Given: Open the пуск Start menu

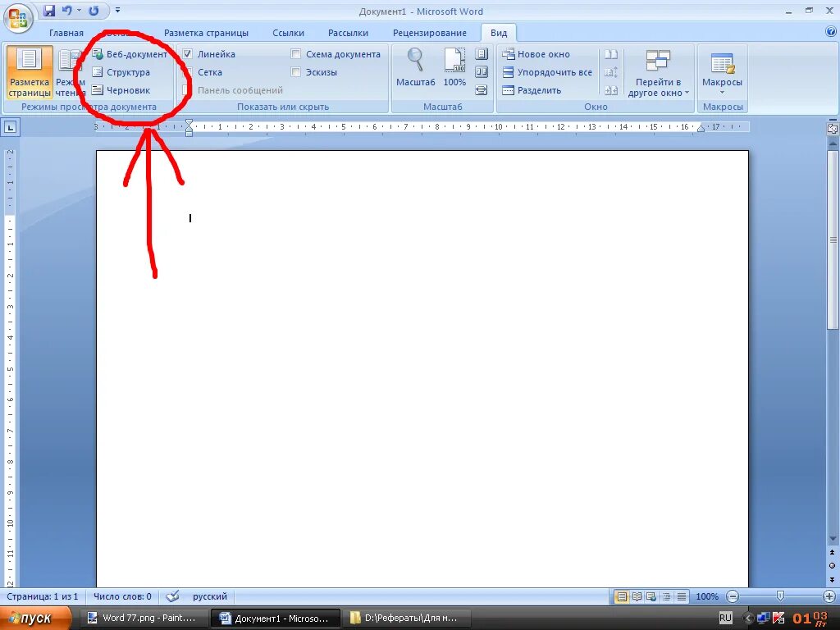Looking at the screenshot, I should pyautogui.click(x=35, y=619).
